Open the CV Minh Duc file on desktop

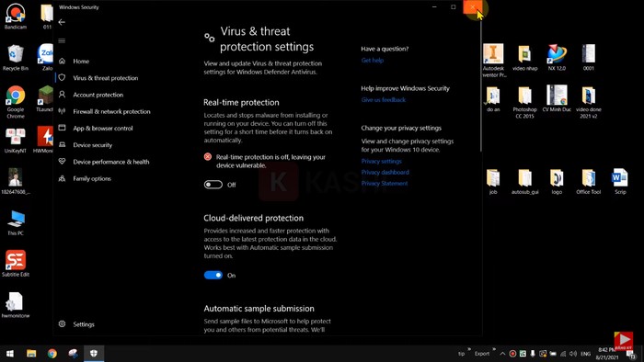click(x=557, y=99)
